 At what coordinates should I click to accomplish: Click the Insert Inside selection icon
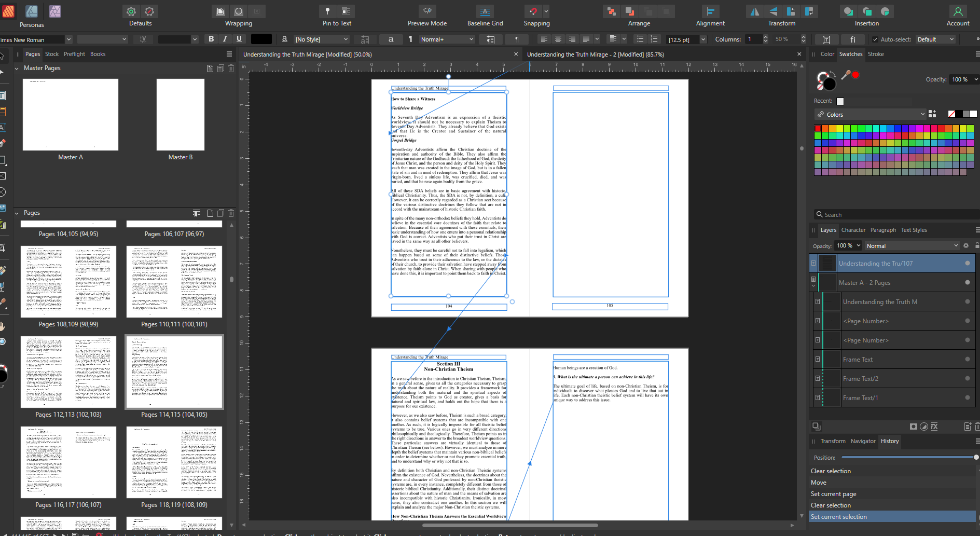point(885,11)
